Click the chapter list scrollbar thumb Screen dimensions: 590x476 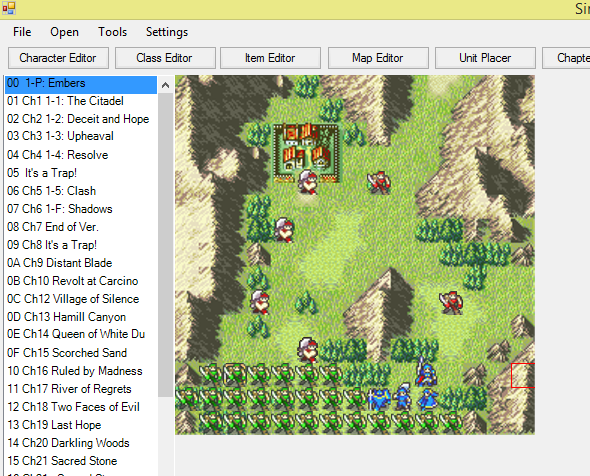(165, 245)
